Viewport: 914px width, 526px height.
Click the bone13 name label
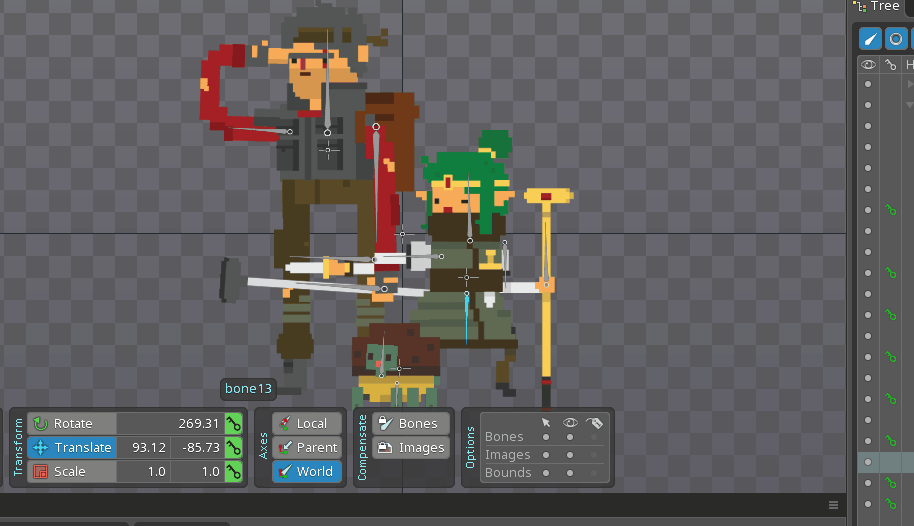(x=248, y=388)
